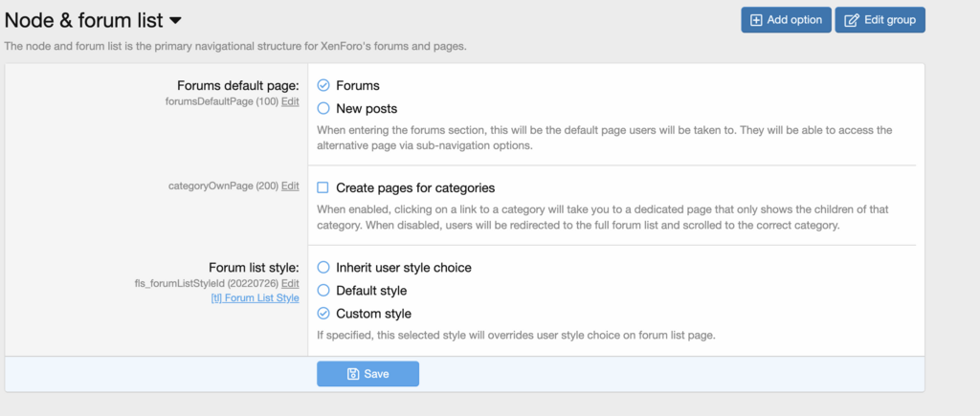Enable Create pages for categories checkbox
This screenshot has height=416, width=980.
pyautogui.click(x=323, y=187)
